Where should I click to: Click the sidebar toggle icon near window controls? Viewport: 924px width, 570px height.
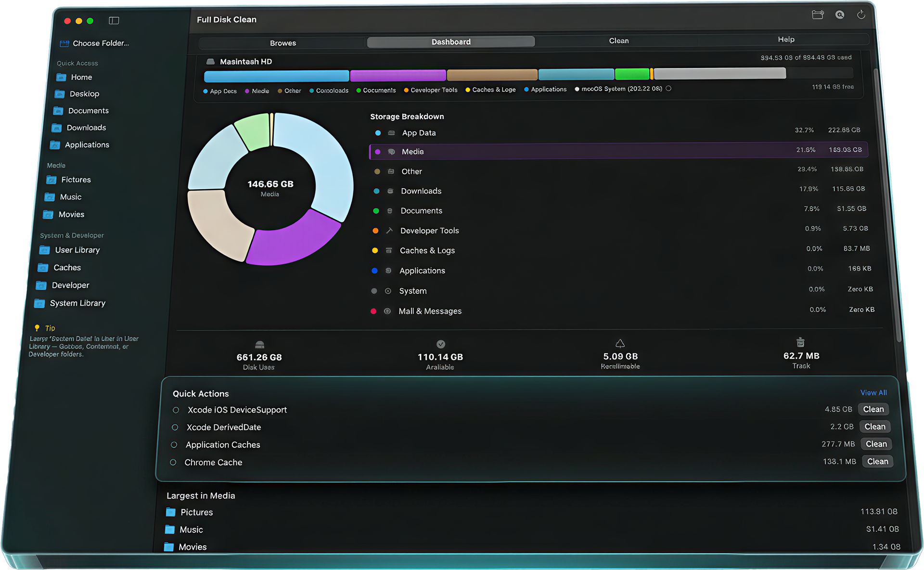(114, 21)
